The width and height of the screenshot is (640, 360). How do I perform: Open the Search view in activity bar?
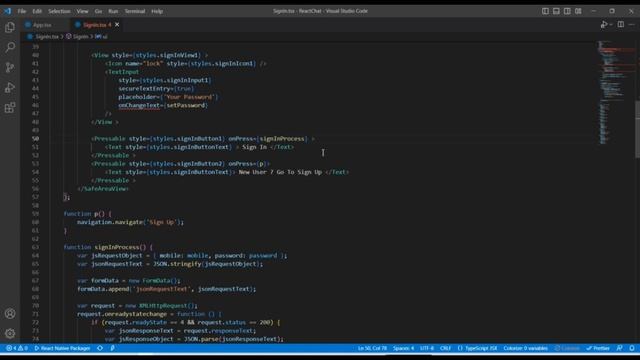[10, 47]
